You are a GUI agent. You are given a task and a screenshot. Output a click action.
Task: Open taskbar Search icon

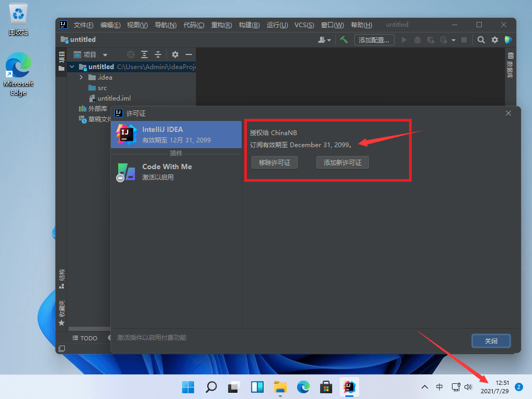tap(211, 387)
